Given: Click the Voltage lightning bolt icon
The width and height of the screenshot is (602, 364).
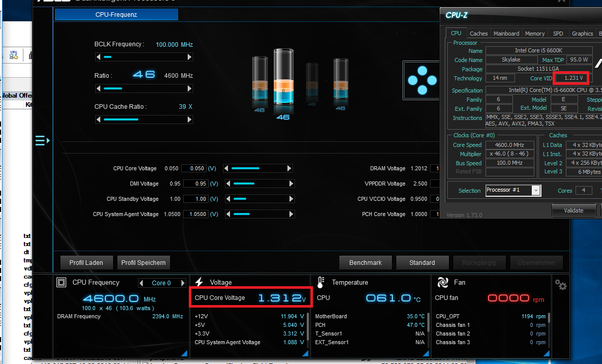Looking at the screenshot, I should [199, 282].
